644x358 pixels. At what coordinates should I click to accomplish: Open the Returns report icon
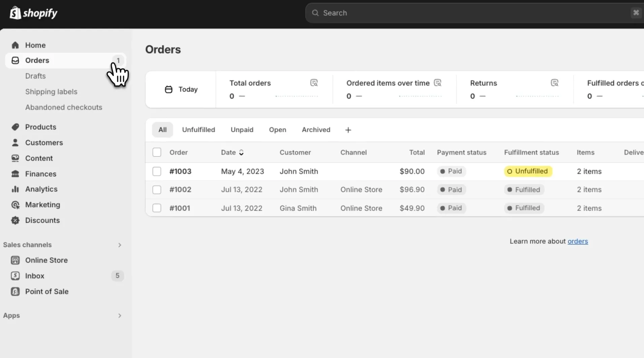(554, 83)
